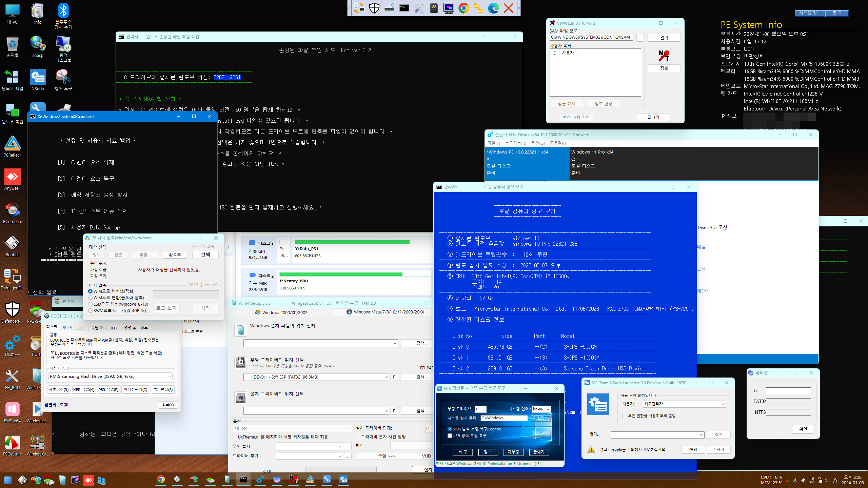
Task: Launch NSudo from desktop
Action: point(38,81)
